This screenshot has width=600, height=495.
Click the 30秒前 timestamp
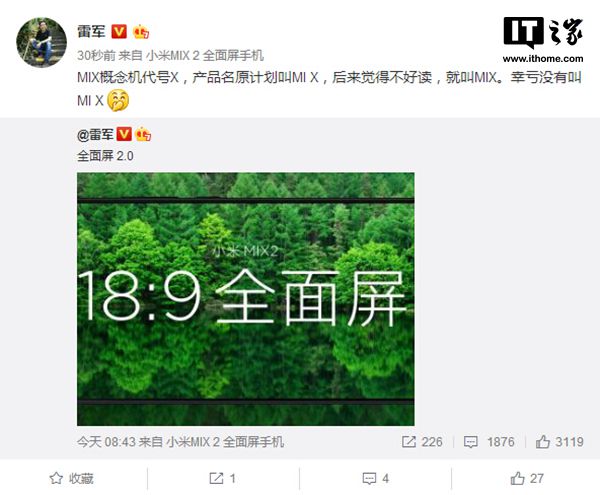[x=96, y=56]
